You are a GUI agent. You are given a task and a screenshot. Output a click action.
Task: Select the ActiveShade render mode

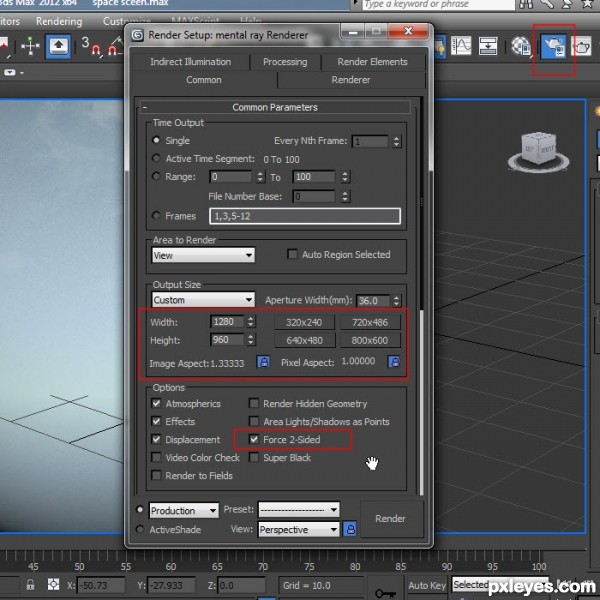(140, 529)
